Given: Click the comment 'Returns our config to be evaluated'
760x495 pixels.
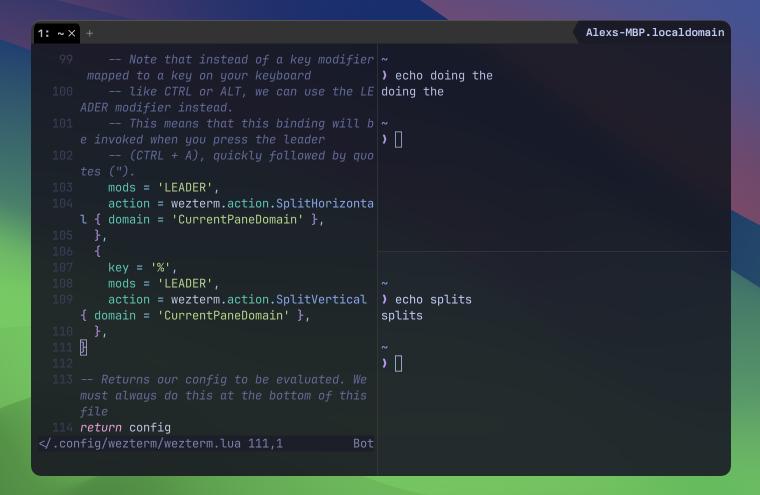Looking at the screenshot, I should click(222, 380).
